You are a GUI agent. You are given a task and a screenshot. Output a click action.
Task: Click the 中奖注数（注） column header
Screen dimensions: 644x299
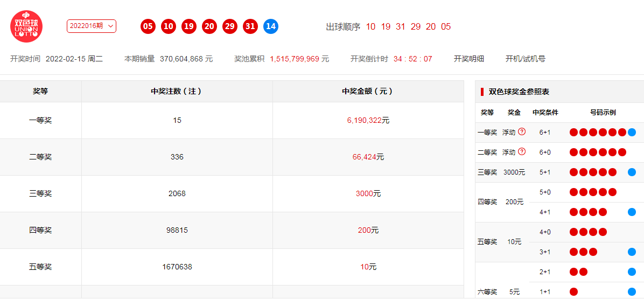click(x=177, y=92)
